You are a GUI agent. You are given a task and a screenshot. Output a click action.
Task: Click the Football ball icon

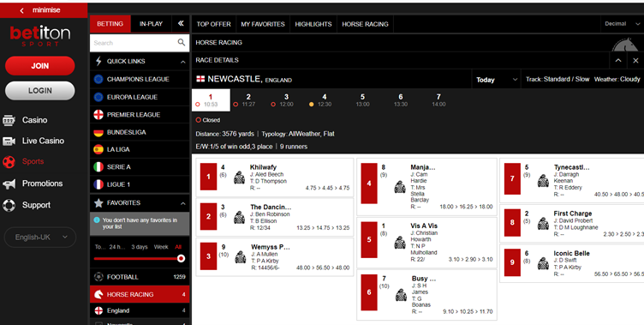(98, 277)
